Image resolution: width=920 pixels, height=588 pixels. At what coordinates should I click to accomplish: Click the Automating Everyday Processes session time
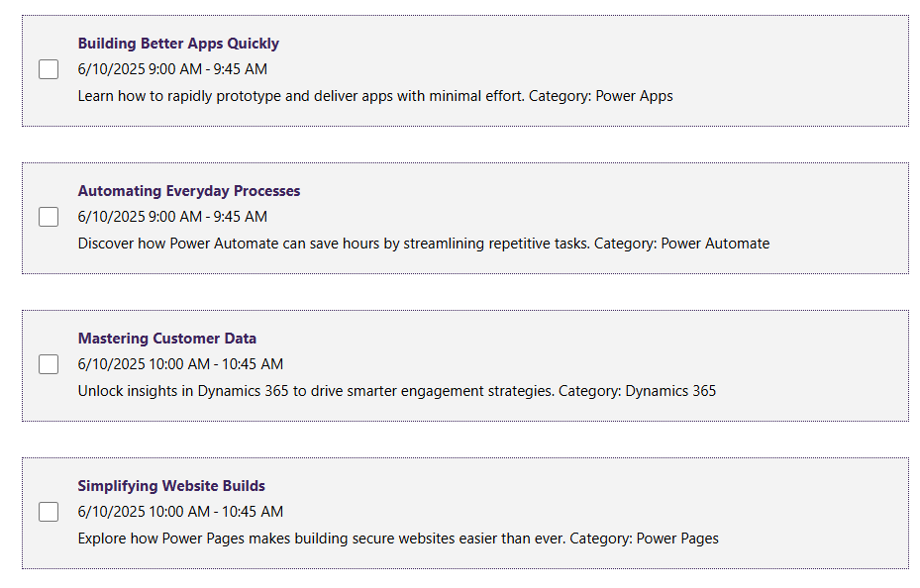172,217
